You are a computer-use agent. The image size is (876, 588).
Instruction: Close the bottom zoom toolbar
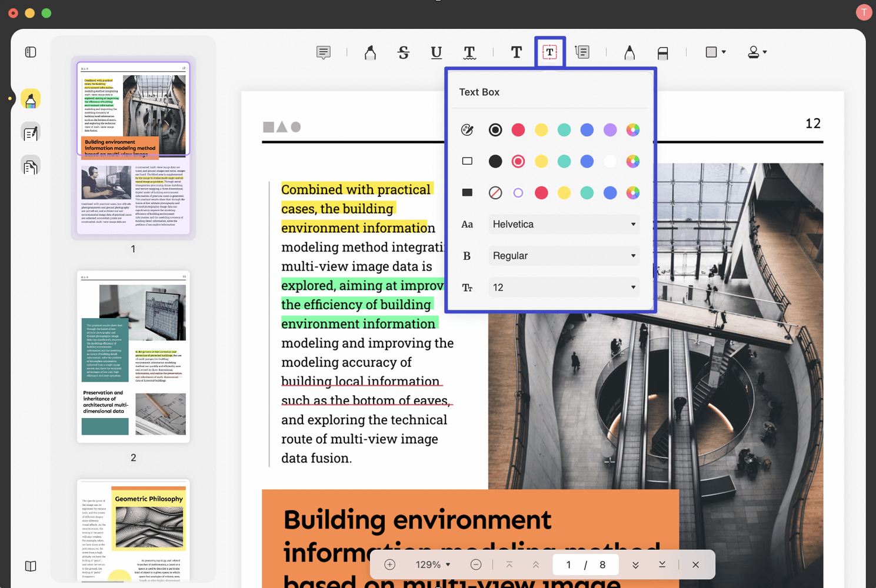point(695,564)
